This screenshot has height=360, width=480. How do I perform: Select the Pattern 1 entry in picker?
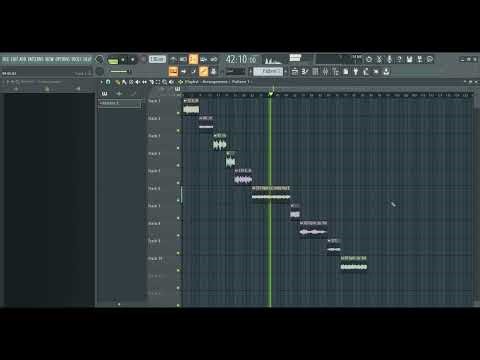pos(120,104)
